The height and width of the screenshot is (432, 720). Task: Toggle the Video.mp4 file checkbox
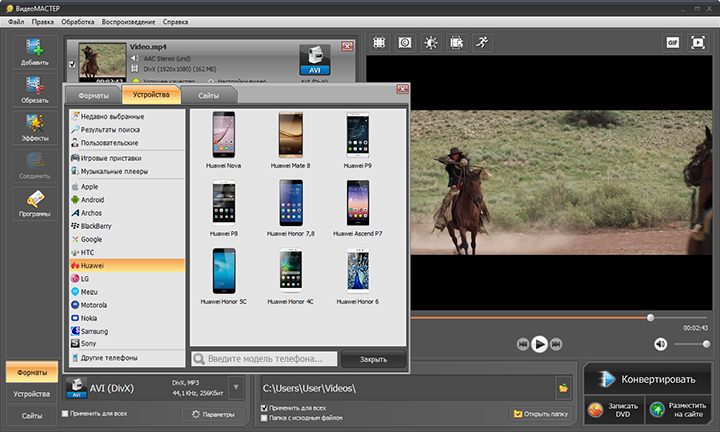tap(72, 64)
